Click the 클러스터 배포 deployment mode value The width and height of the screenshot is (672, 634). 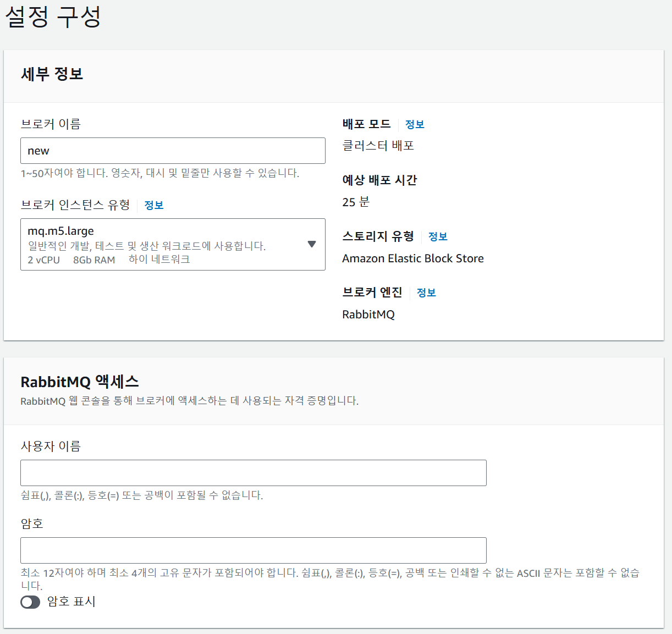click(x=378, y=146)
